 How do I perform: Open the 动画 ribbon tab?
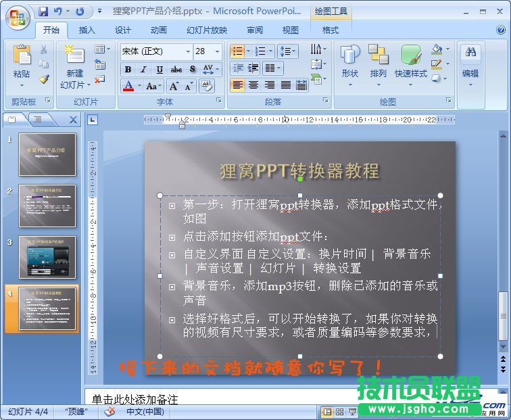[x=159, y=30]
